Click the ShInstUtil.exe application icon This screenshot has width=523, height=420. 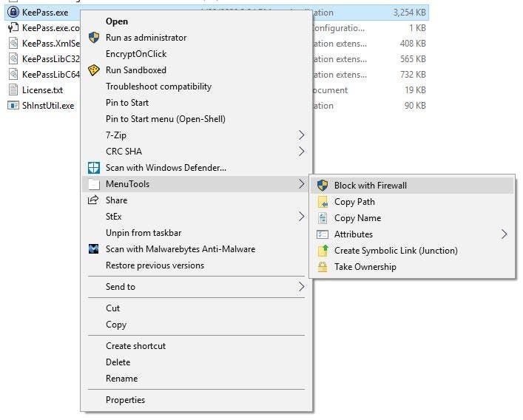point(13,106)
